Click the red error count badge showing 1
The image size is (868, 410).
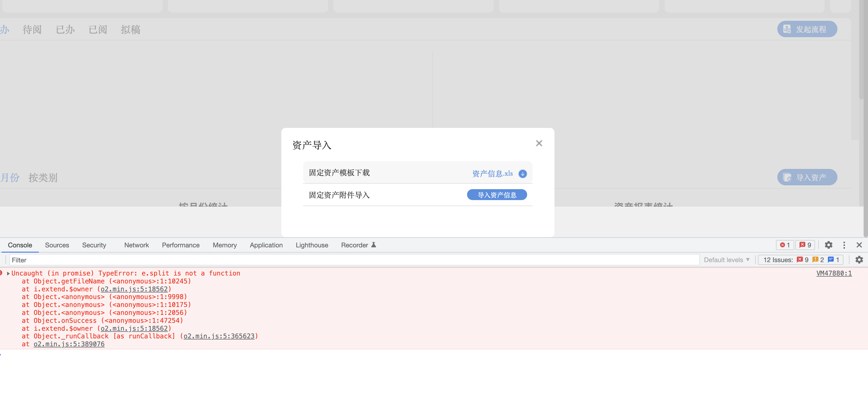[x=785, y=245]
